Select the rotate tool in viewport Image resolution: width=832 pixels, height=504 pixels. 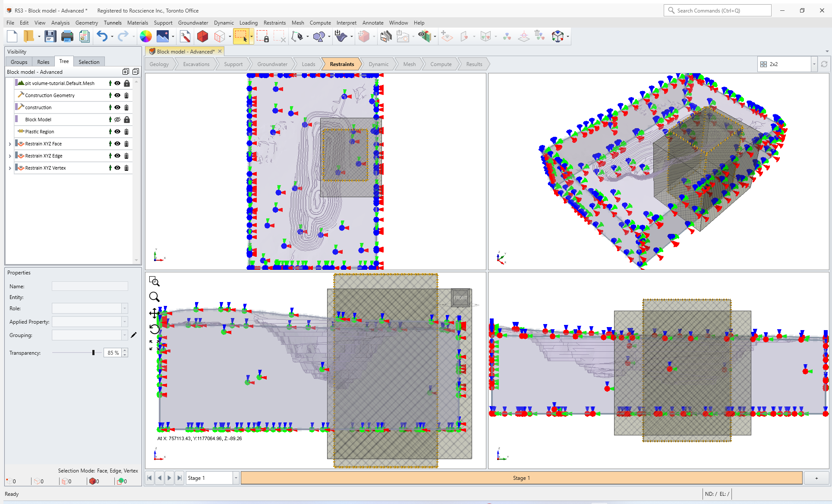[154, 329]
